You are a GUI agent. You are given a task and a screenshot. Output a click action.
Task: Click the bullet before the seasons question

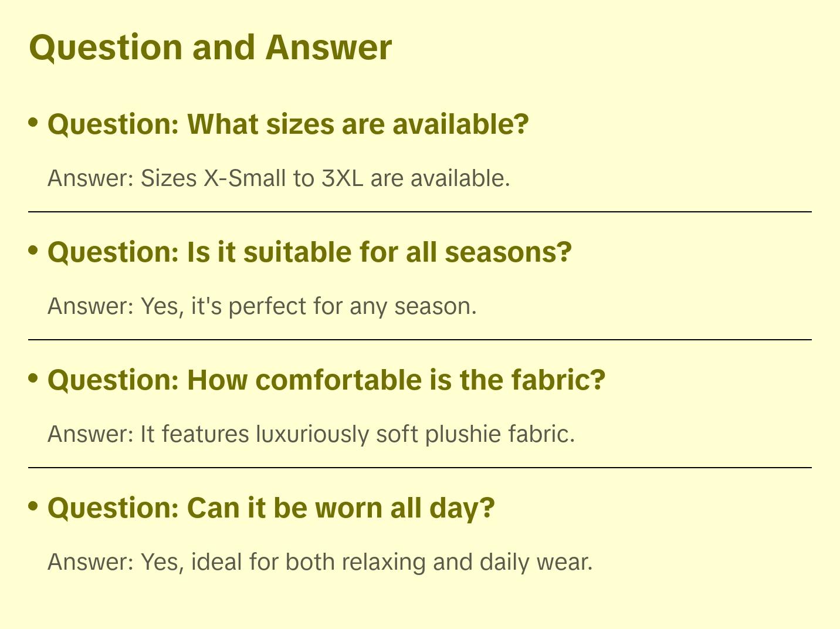pos(33,251)
